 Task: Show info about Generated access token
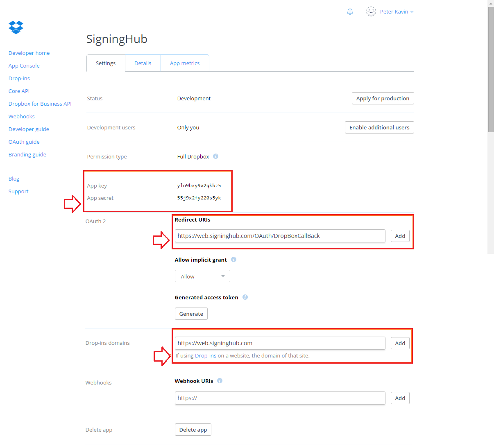click(245, 297)
